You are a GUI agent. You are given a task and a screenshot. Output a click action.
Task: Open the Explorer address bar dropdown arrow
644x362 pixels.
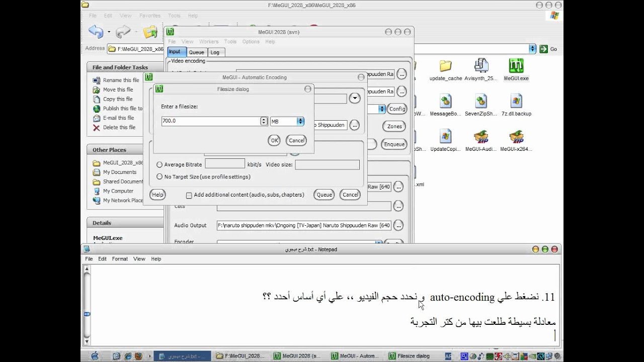click(532, 49)
